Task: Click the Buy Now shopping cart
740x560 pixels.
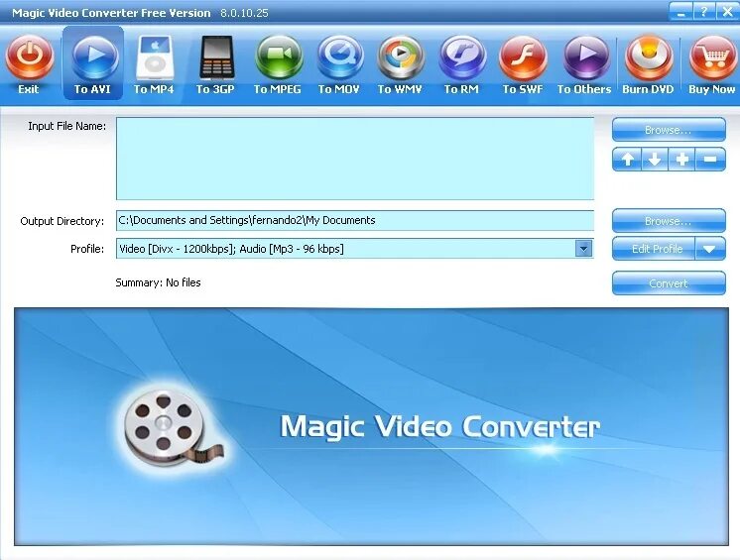Action: tap(712, 58)
